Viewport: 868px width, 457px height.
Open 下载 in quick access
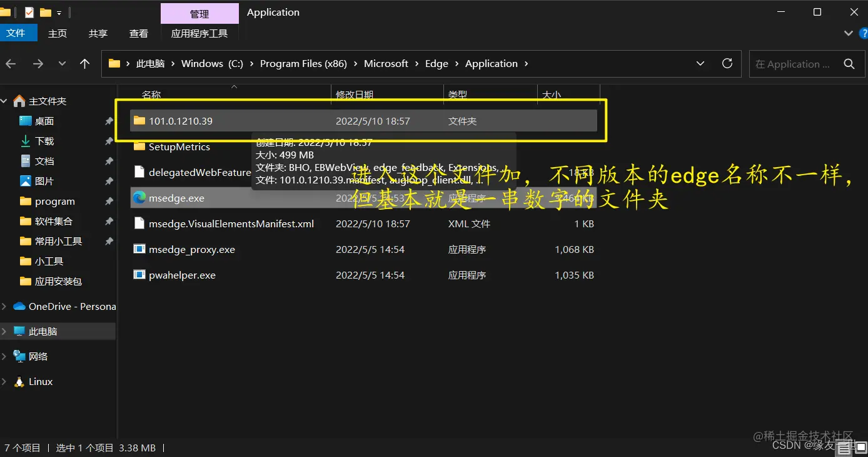pos(44,141)
